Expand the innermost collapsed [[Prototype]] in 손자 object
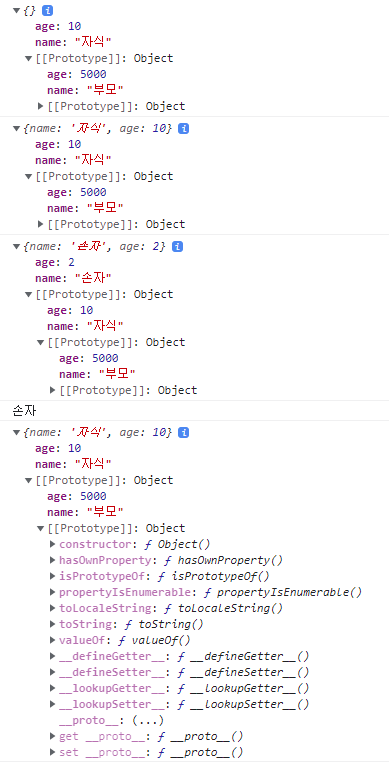The height and width of the screenshot is (764, 389). [x=53, y=390]
